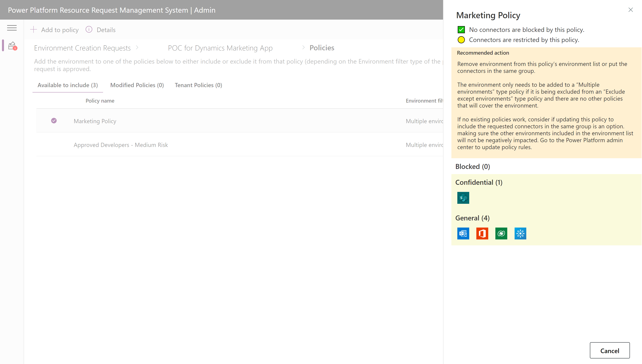Screen dimensions: 642x364
Task: Select the Available to include (3) tab
Action: coord(68,85)
